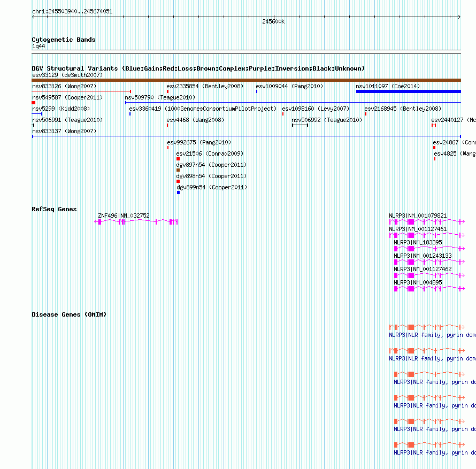Viewport: 476px width, 469px height.
Task: Open esv1098160 (Levy2007) variant label
Action: click(x=316, y=109)
